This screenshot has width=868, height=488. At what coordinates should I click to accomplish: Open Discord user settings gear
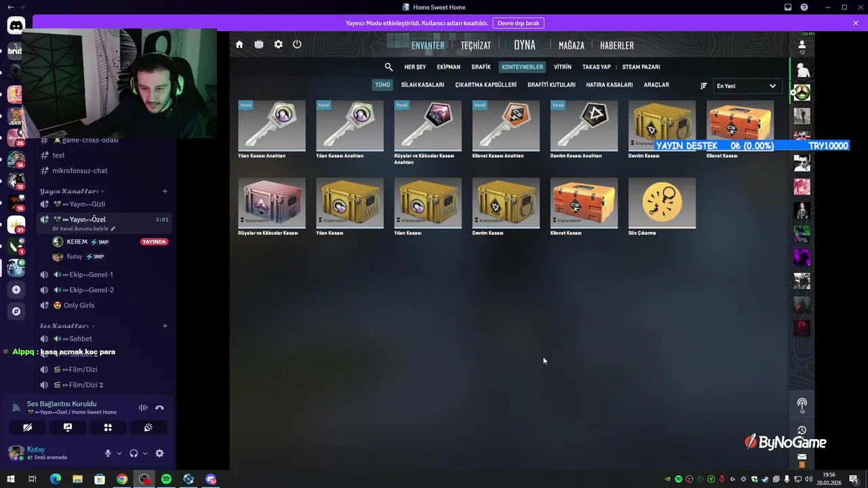pyautogui.click(x=159, y=453)
